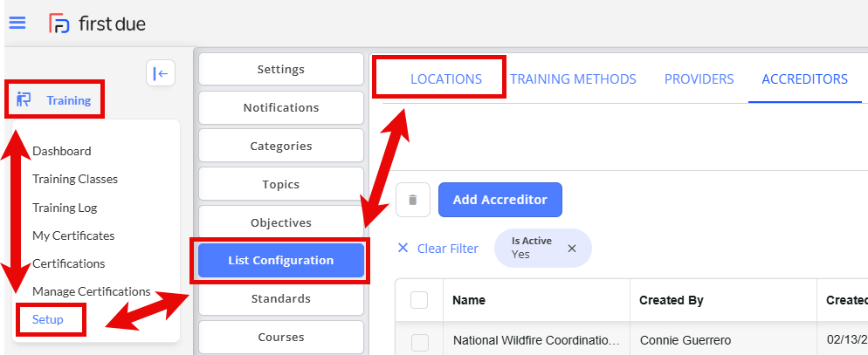Viewport: 868px width, 355px height.
Task: Switch to the Training Methods tab
Action: 573,79
